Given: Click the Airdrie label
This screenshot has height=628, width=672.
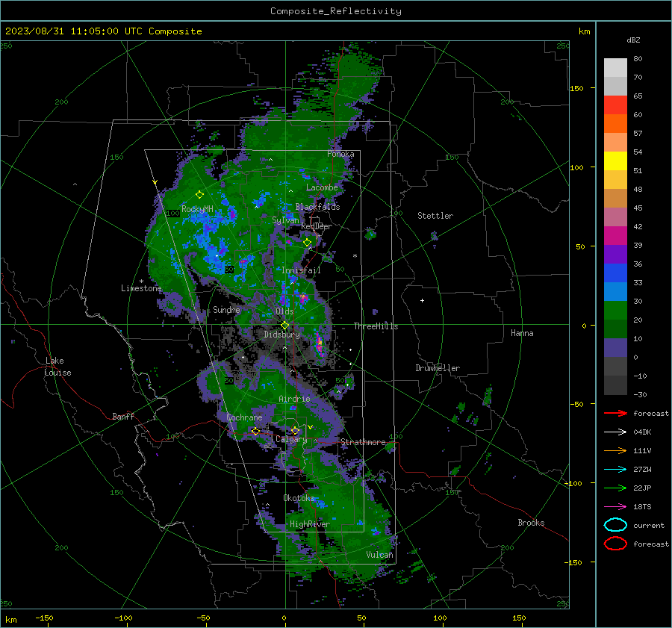Looking at the screenshot, I should (294, 399).
